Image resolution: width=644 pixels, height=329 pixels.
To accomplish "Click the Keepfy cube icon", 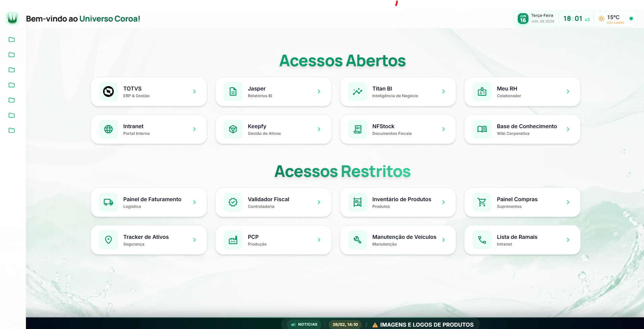I will pyautogui.click(x=233, y=129).
